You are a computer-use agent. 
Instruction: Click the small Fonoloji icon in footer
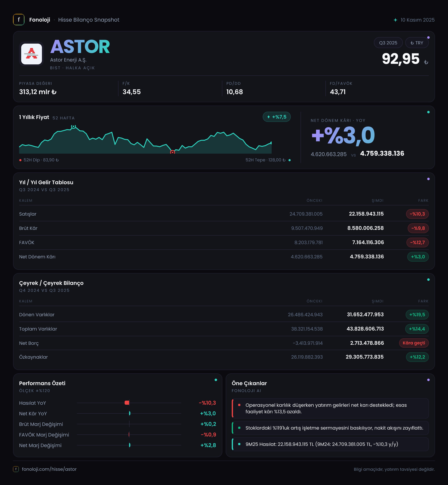coord(16,469)
